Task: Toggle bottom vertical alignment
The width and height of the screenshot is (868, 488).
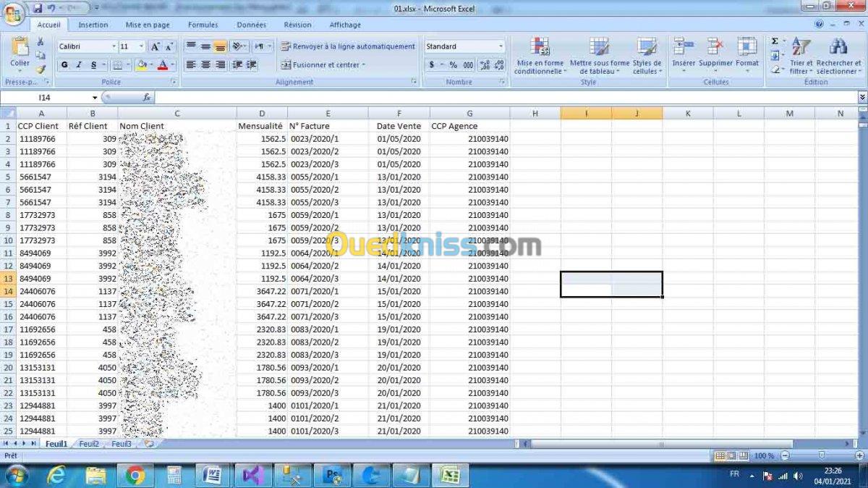Action: pos(220,46)
